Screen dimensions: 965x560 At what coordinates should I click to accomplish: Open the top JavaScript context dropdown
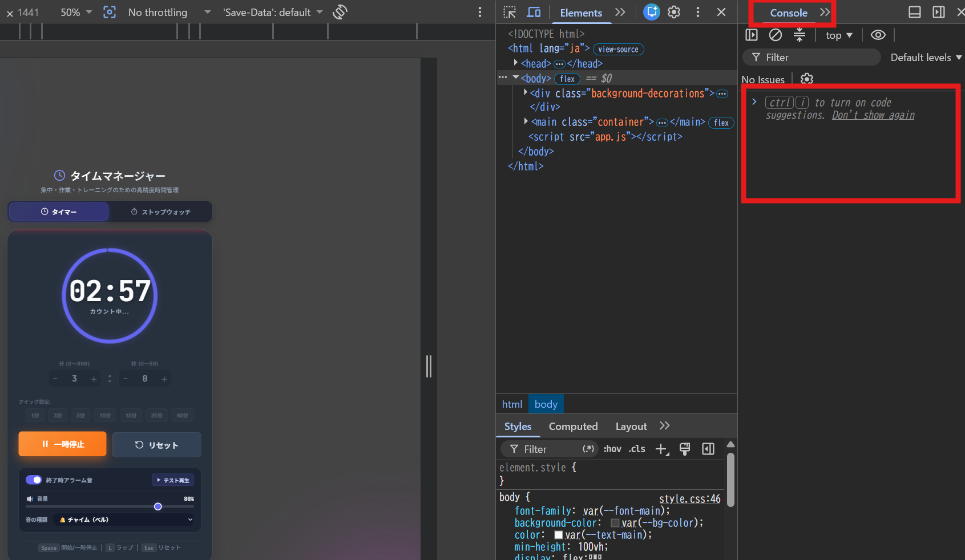(839, 35)
